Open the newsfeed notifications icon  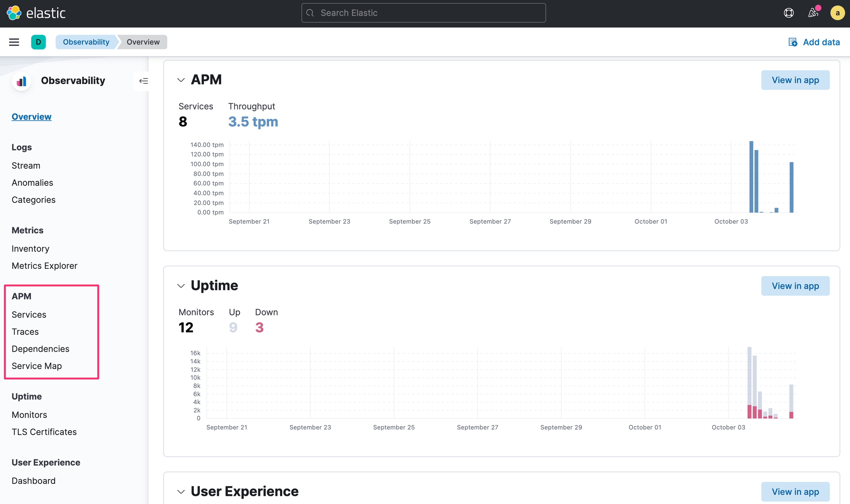[813, 13]
